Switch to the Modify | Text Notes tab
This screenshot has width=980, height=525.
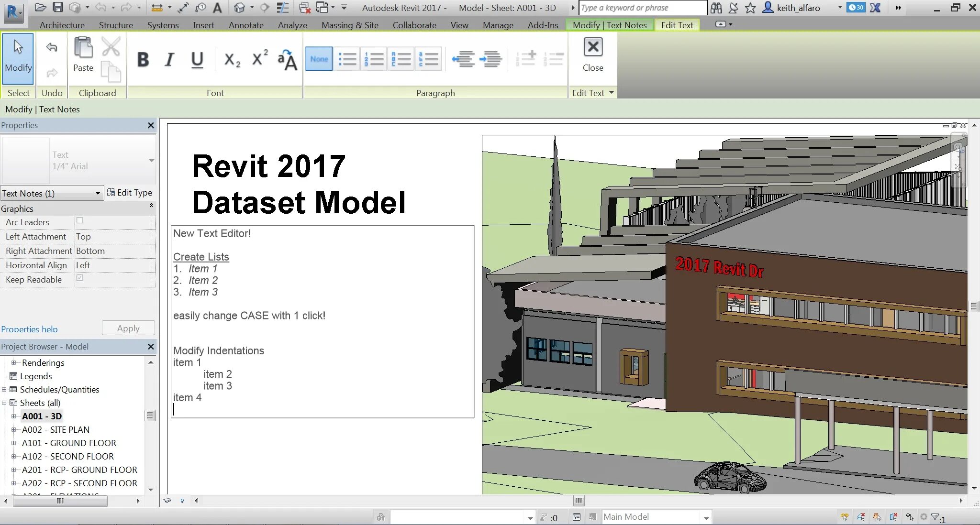click(x=609, y=25)
